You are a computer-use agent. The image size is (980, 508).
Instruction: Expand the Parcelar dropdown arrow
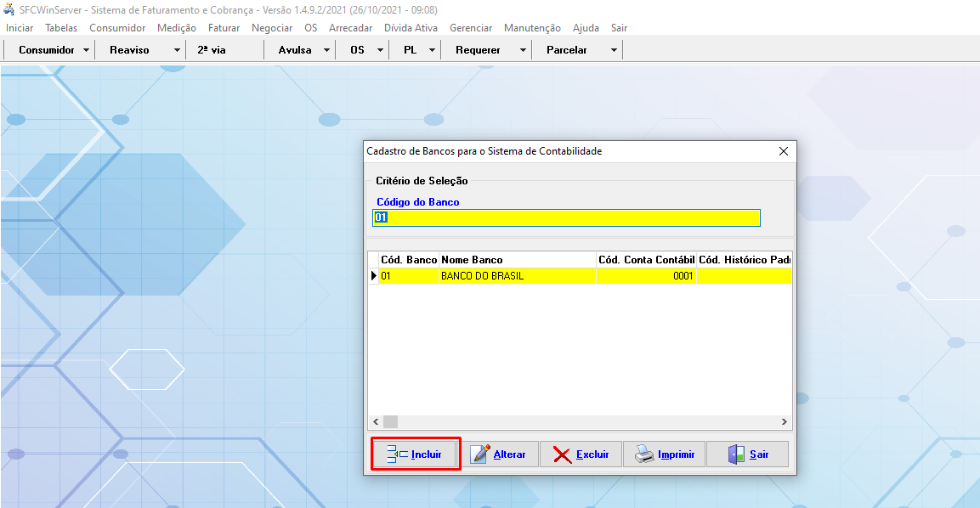(x=614, y=50)
